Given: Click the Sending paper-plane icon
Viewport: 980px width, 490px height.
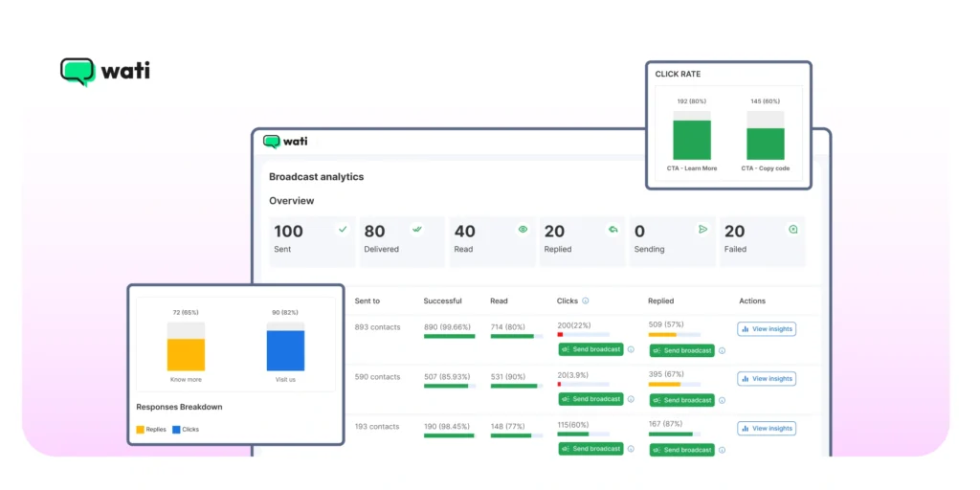Looking at the screenshot, I should [702, 230].
